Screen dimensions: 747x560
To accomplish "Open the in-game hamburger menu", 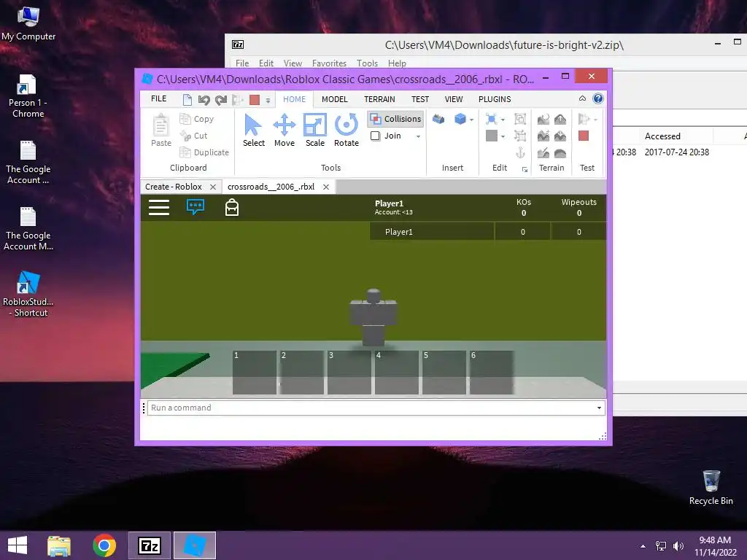I will (159, 208).
